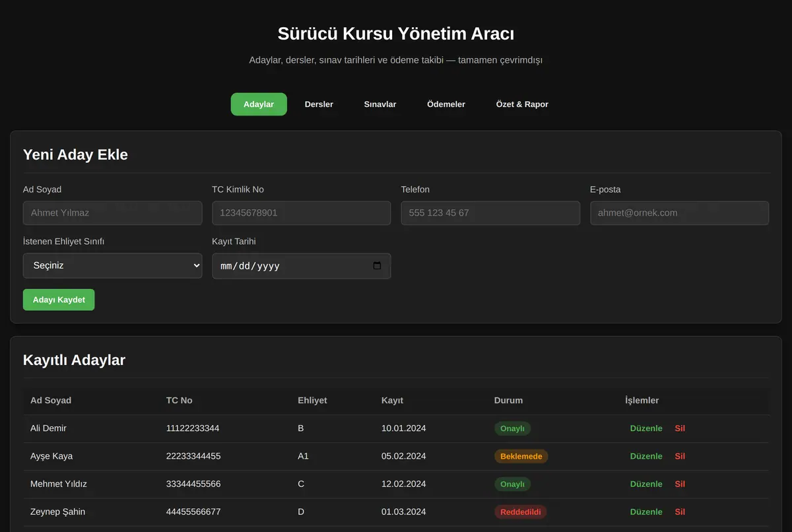The image size is (792, 532).
Task: Click license class C in Mehmet Yıldız's row
Action: 301,484
